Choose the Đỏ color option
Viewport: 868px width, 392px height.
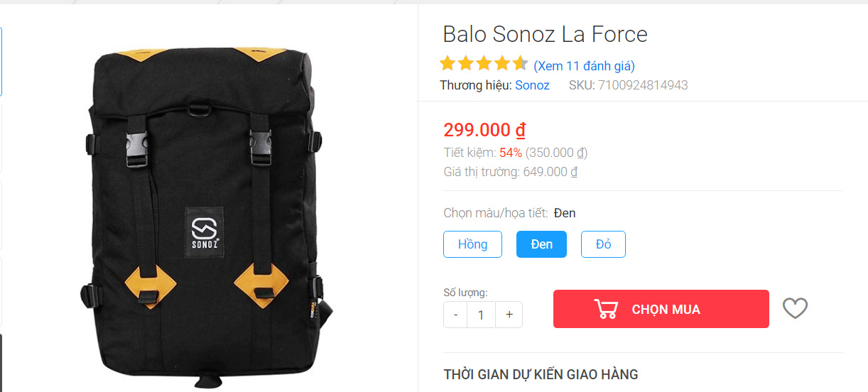tap(603, 244)
